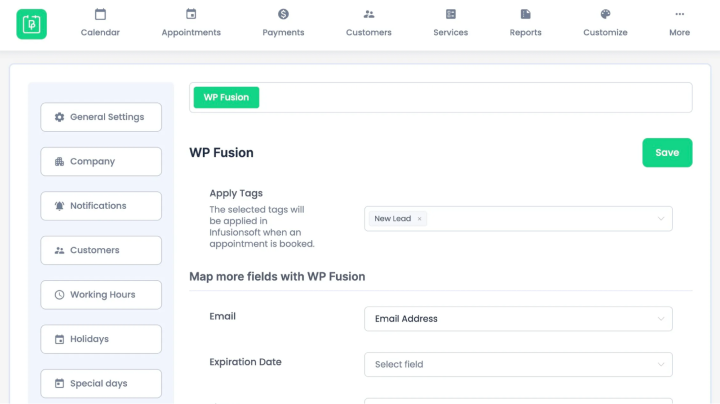The height and width of the screenshot is (404, 720).
Task: Click the Reports document icon
Action: (x=525, y=14)
